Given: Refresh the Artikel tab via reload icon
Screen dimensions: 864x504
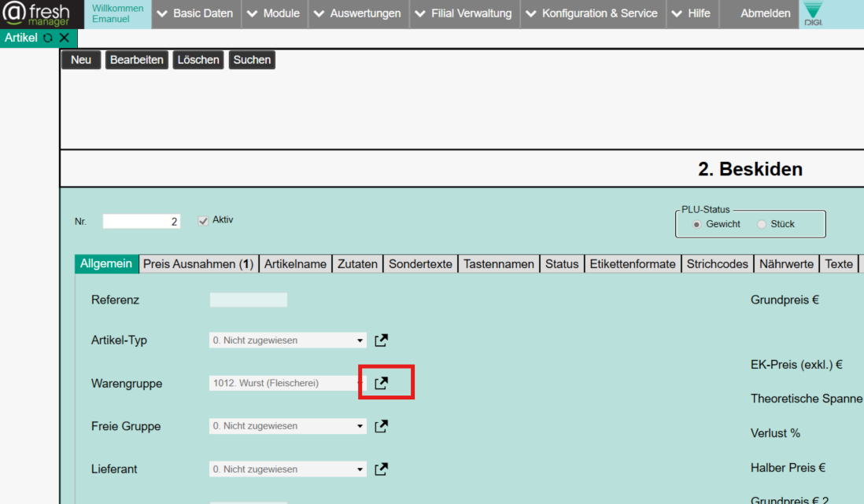Looking at the screenshot, I should pos(48,38).
